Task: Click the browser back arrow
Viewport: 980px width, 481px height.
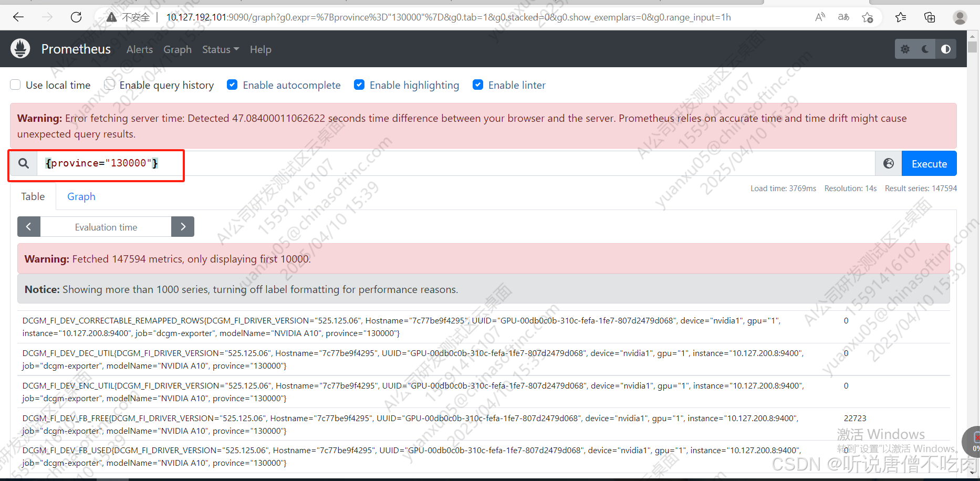Action: [x=18, y=17]
